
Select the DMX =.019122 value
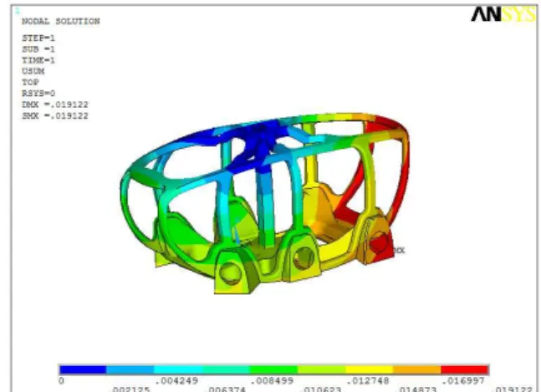coord(55,104)
